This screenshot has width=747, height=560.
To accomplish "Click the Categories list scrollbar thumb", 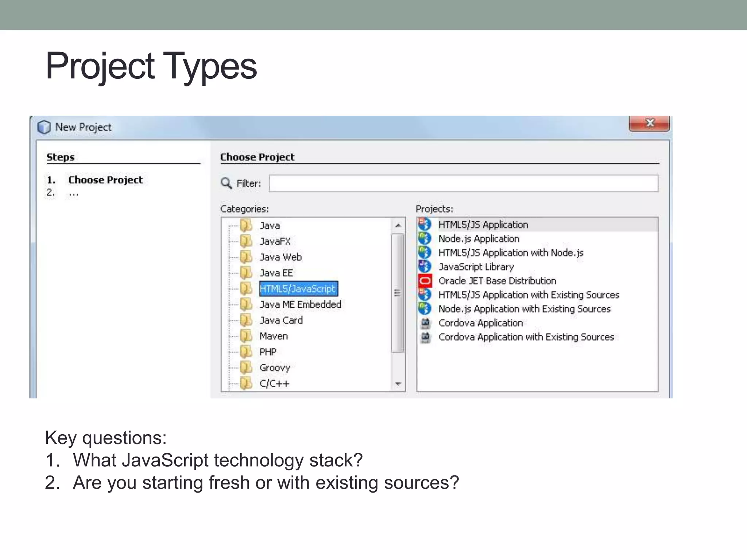I will click(398, 293).
